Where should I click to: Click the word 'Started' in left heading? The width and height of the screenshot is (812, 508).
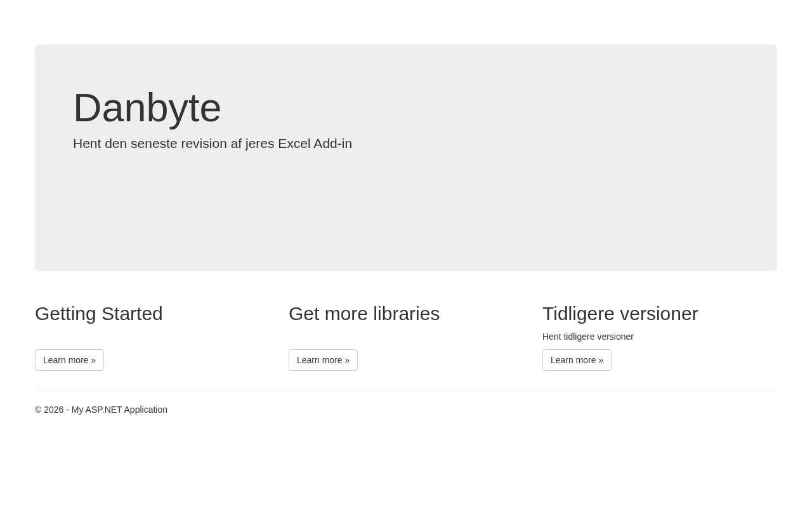point(132,314)
